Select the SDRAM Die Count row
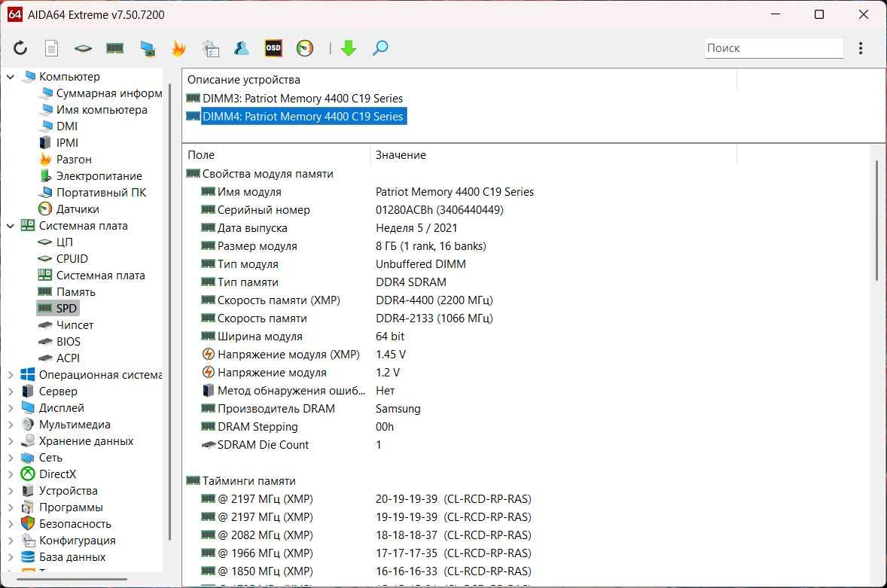Screen dimensions: 887x588 point(291,445)
